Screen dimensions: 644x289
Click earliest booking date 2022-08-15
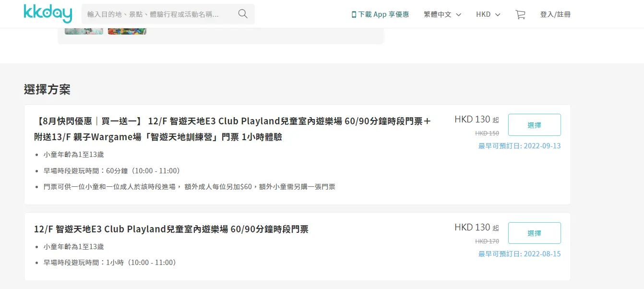519,254
